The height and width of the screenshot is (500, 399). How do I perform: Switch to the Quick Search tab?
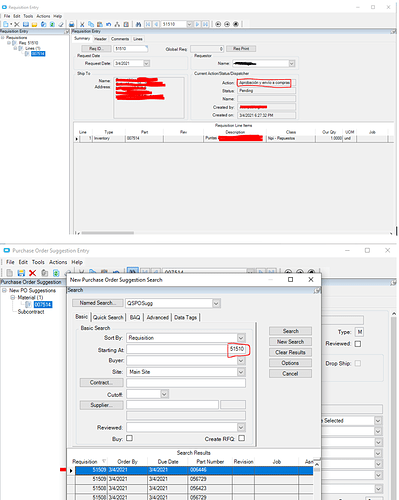coord(108,317)
